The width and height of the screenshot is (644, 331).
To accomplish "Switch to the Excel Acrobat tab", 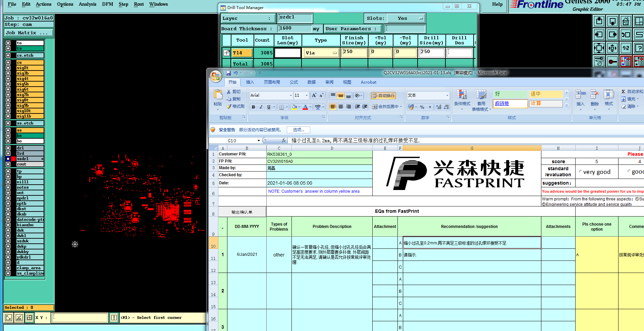I will pyautogui.click(x=369, y=82).
